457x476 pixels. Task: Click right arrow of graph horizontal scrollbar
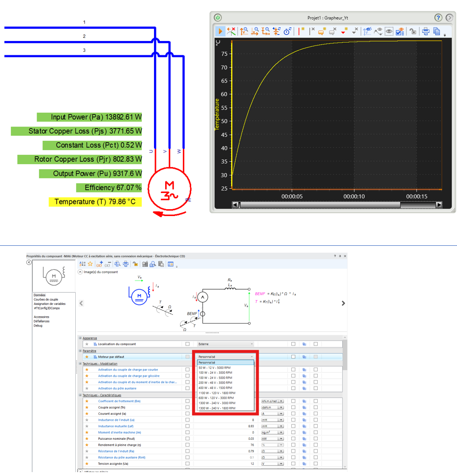click(x=439, y=205)
